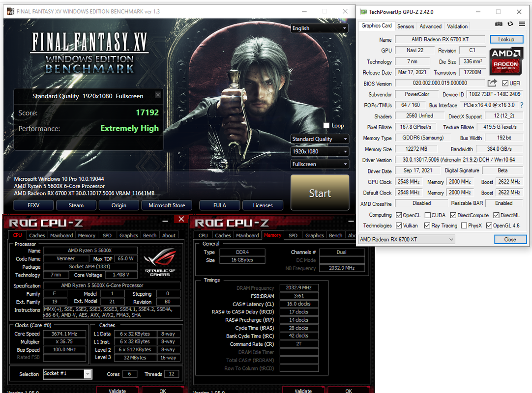Click Final Fantasy XV benchmark title icon

click(x=10, y=11)
